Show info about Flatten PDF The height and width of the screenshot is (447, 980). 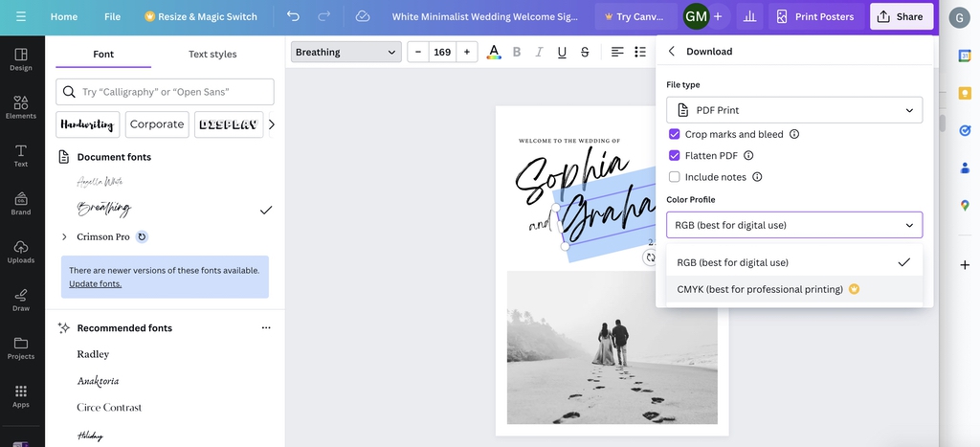pos(748,155)
